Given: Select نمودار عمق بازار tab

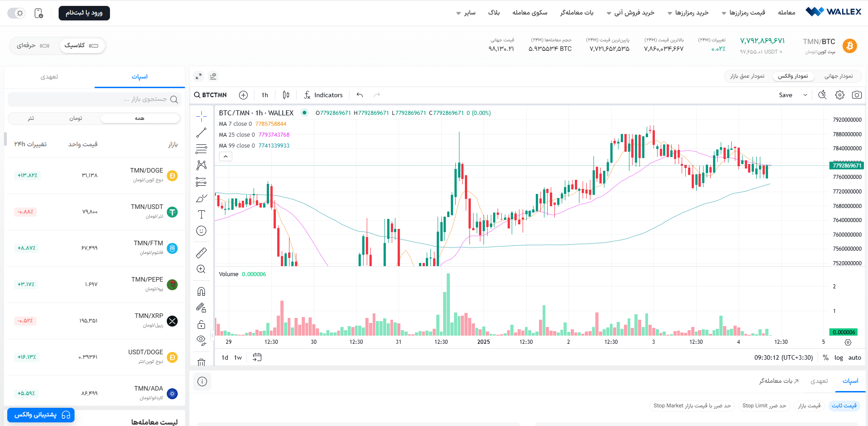Looking at the screenshot, I should coord(747,76).
